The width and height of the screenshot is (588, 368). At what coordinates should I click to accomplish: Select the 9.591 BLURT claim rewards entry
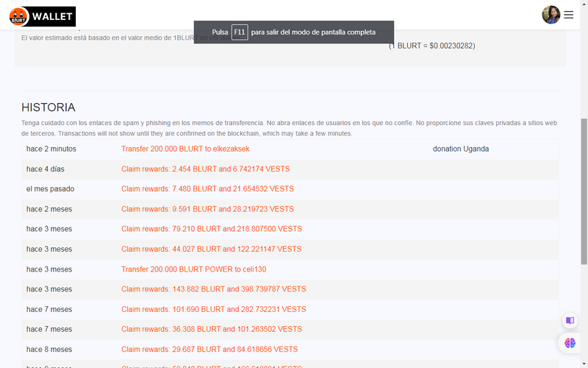coord(207,209)
